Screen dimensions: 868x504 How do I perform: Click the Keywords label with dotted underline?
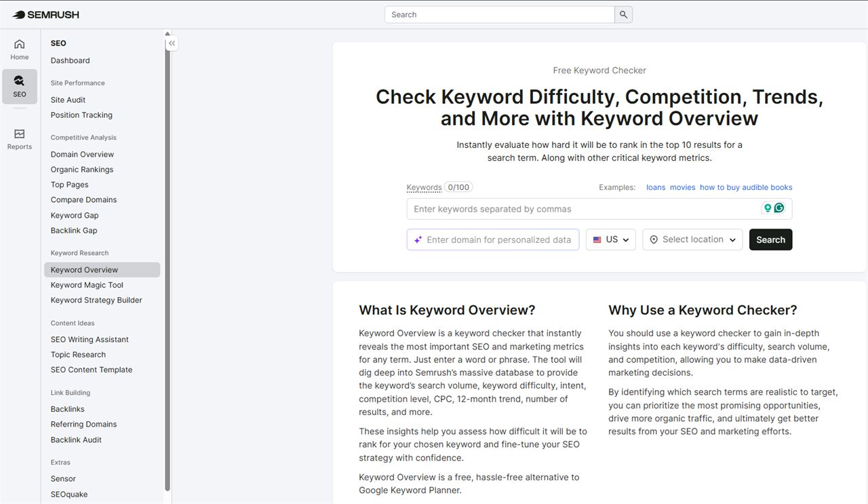click(424, 187)
